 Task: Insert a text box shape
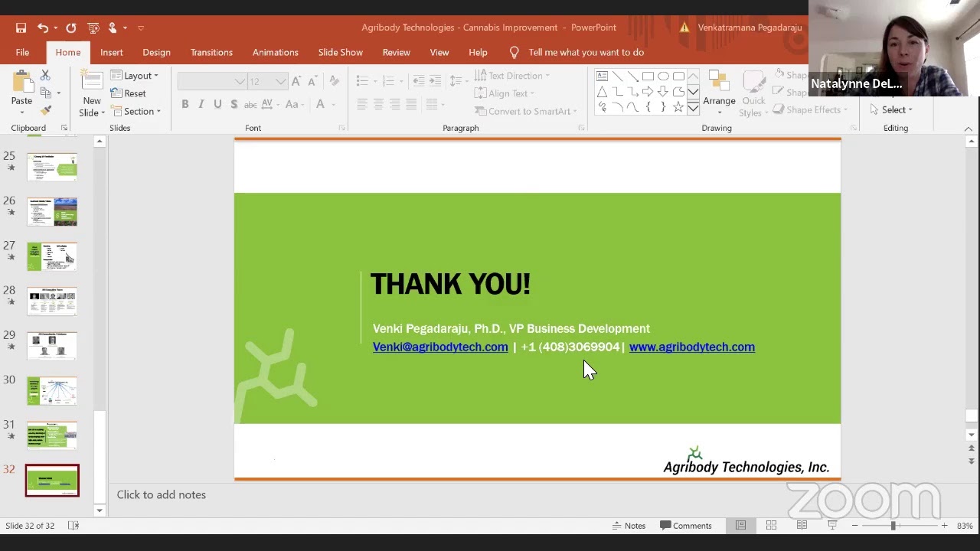click(x=602, y=76)
